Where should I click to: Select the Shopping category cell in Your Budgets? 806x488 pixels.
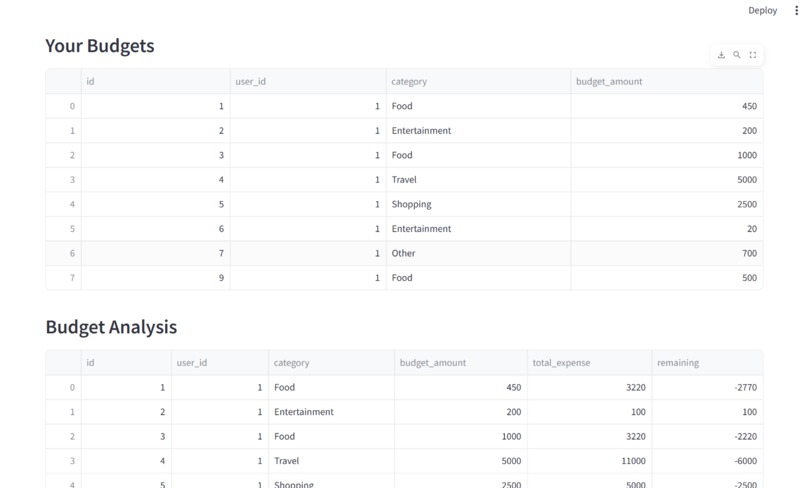478,204
